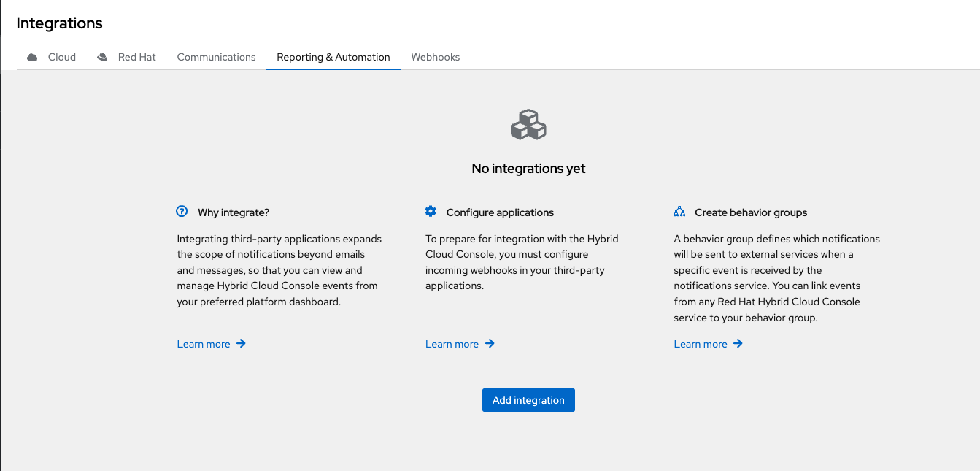The image size is (980, 471).
Task: Click the Red Hat fedora icon
Action: 103,57
